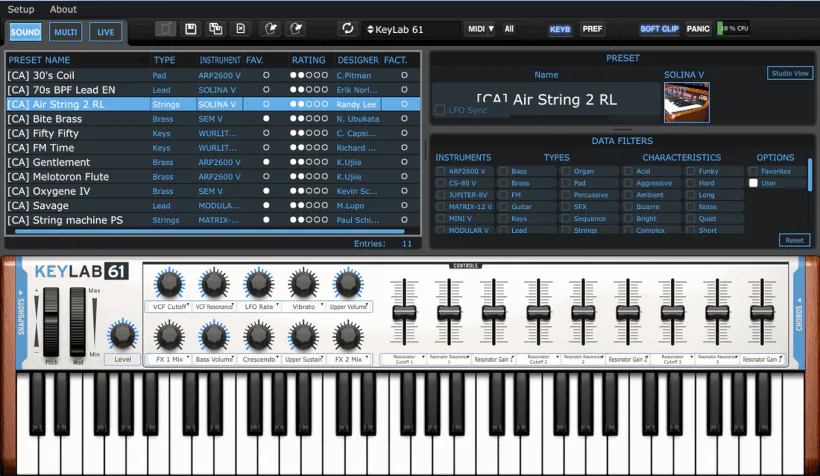
Task: Click the VCF Resonance knob
Action: pos(214,284)
